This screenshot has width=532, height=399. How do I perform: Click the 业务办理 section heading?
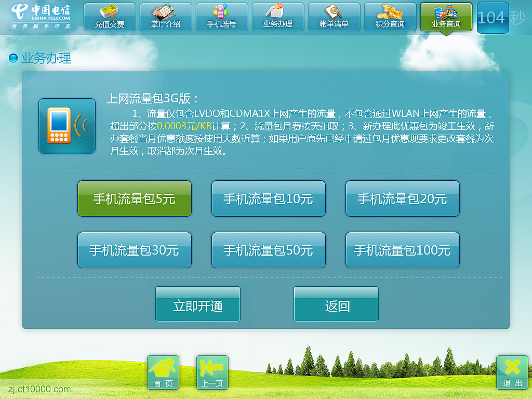click(x=46, y=58)
